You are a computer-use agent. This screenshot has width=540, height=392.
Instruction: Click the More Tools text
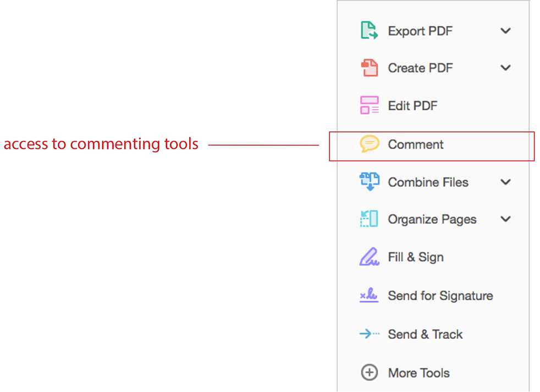click(419, 373)
